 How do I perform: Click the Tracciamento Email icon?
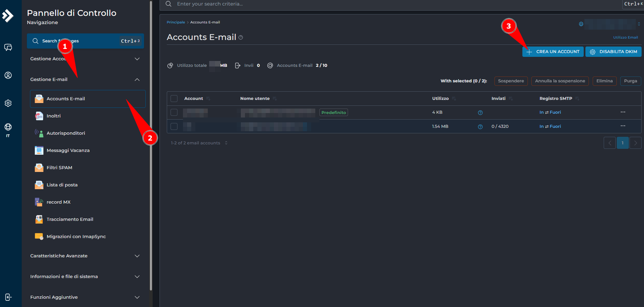click(39, 219)
